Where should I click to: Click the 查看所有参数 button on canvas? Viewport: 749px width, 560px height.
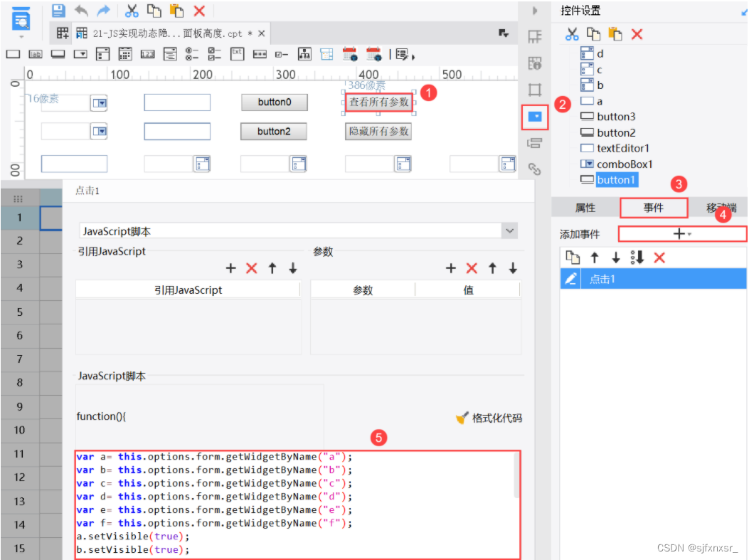point(378,101)
